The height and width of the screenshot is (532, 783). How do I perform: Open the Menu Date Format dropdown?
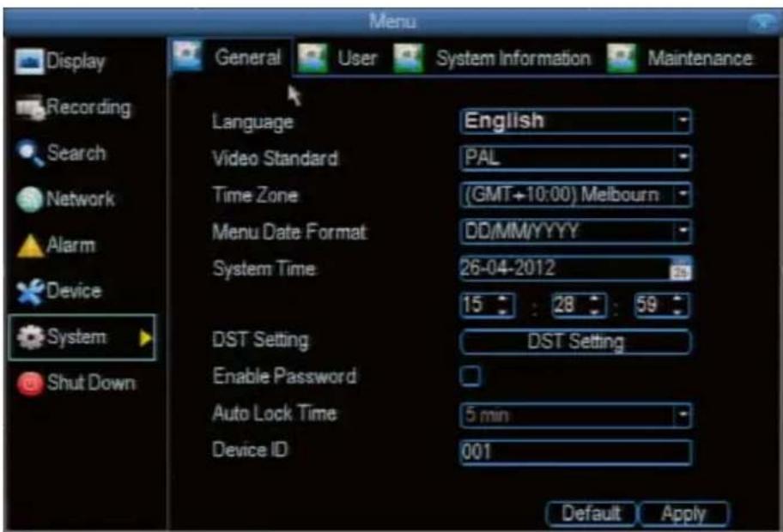[x=576, y=232]
